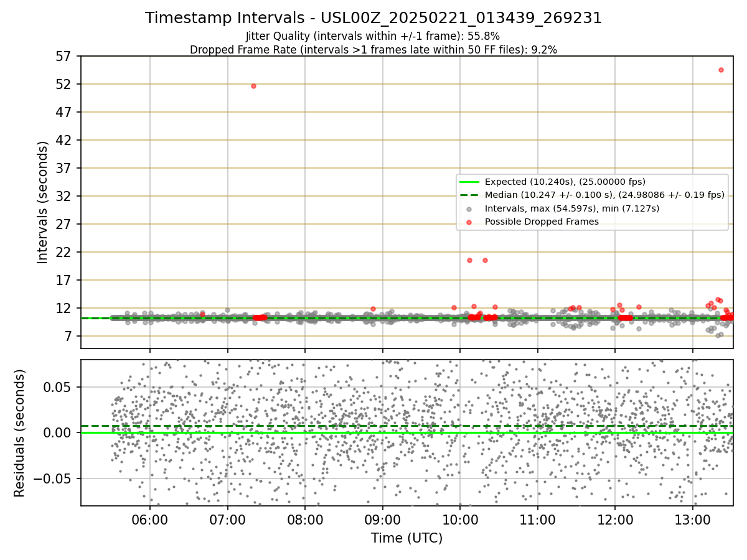The image size is (747, 560).
Task: Click the 06:00 x-axis tick label
Action: click(x=150, y=521)
